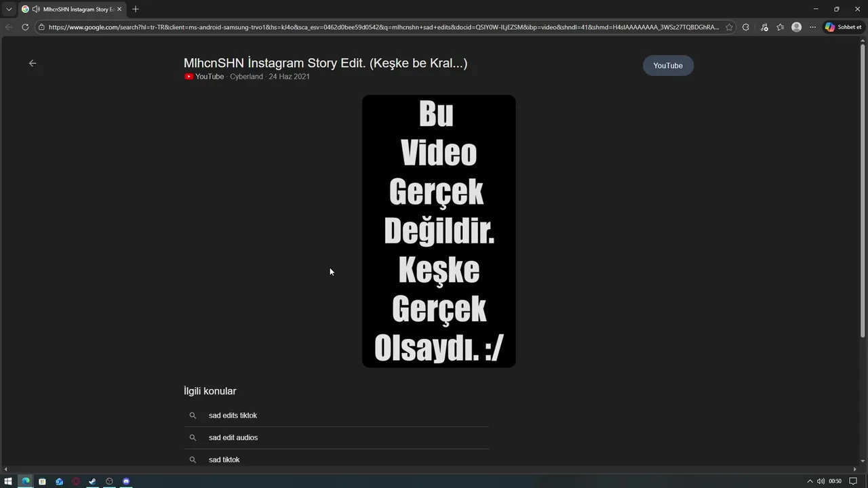
Task: Click the site info icon in the address bar
Action: [41, 27]
